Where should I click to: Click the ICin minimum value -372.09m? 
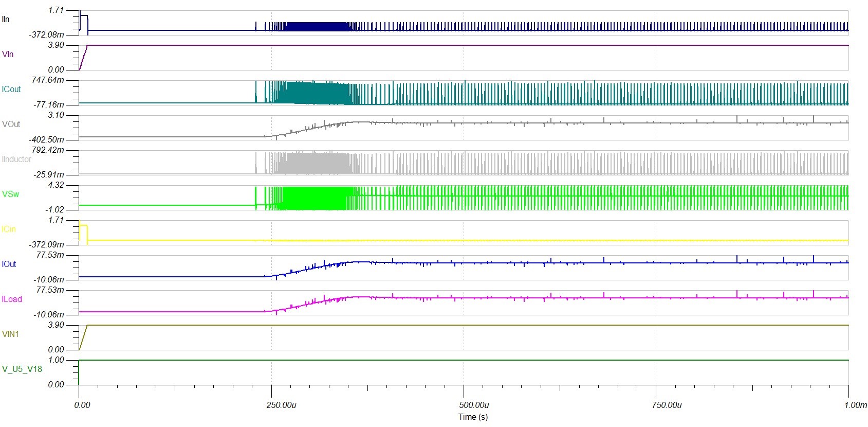[47, 244]
